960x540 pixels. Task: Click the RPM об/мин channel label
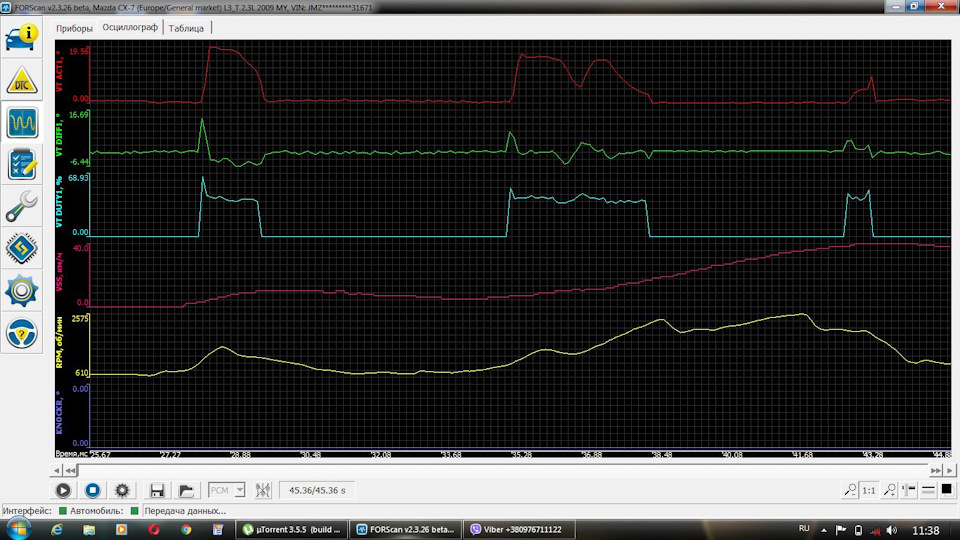click(59, 343)
